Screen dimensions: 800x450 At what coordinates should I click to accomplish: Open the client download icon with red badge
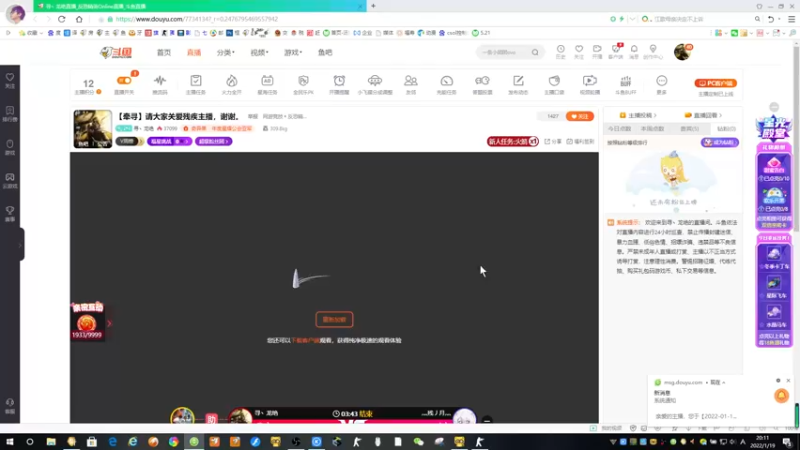pyautogui.click(x=616, y=49)
